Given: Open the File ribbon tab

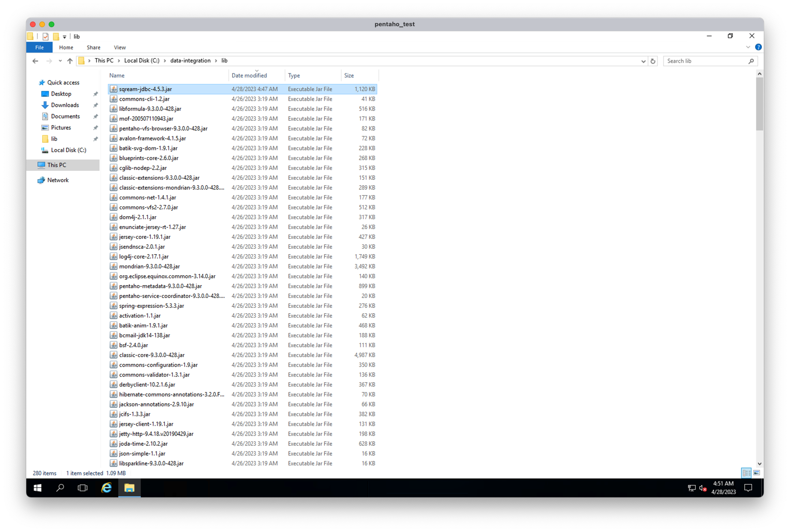Looking at the screenshot, I should (x=39, y=47).
